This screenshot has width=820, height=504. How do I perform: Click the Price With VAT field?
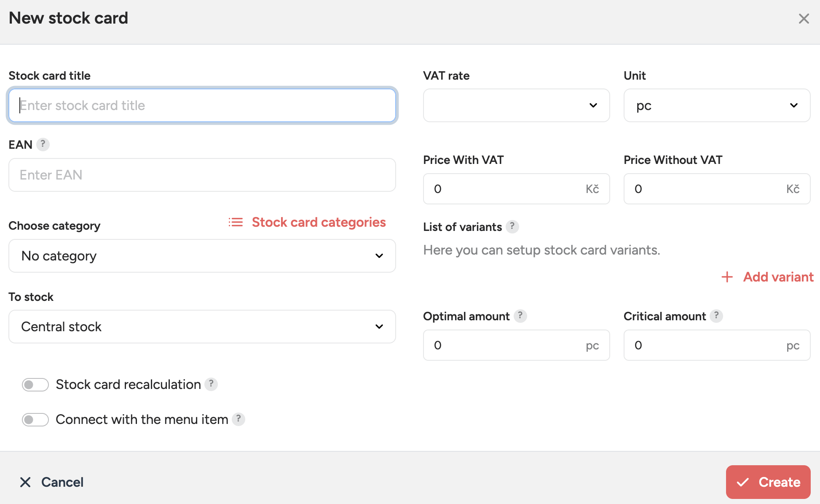(506, 189)
